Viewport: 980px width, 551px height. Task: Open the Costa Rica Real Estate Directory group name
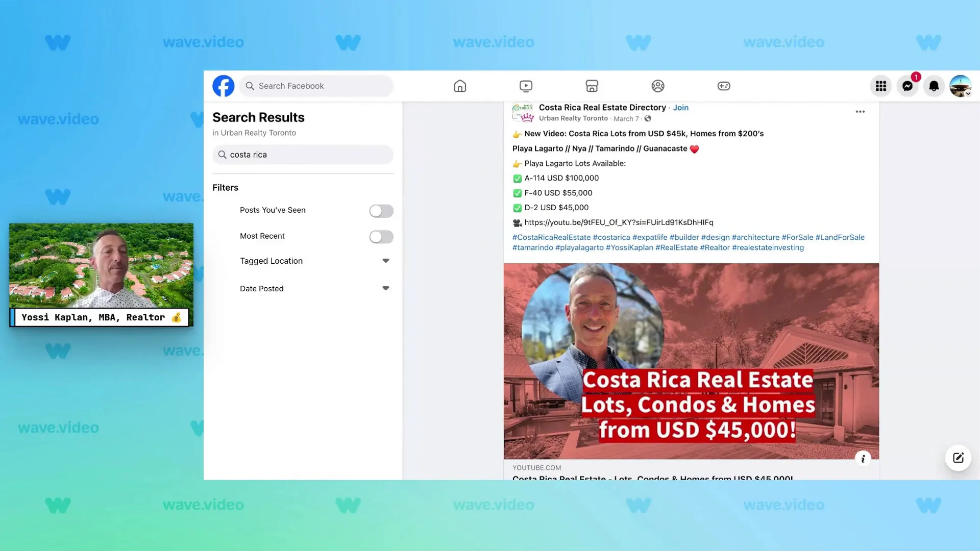pos(602,108)
